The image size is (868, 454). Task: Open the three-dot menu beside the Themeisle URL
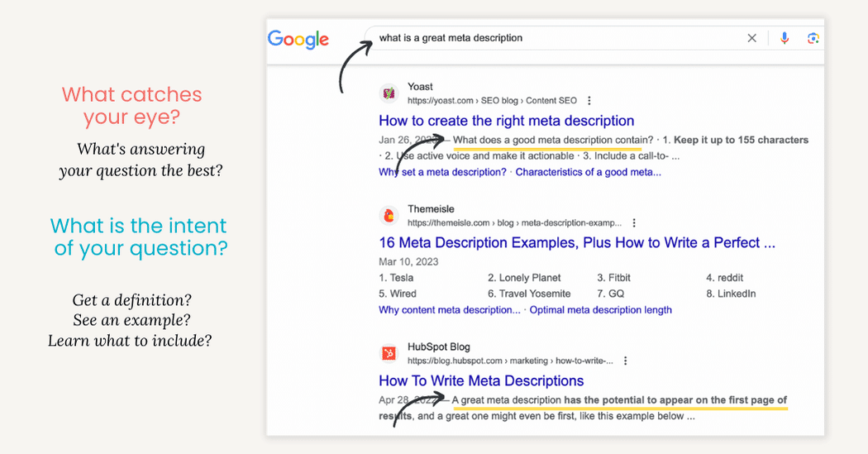coord(634,223)
